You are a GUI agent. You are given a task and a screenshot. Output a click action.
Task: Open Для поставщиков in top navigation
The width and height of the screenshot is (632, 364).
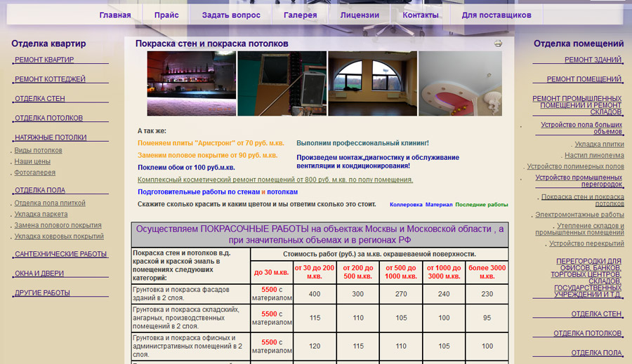pos(496,15)
